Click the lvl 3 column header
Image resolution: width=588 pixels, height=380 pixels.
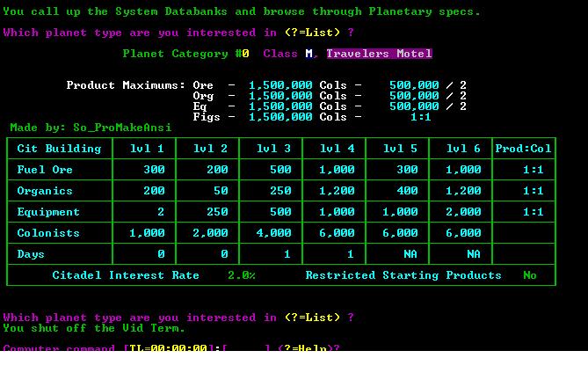coord(273,149)
